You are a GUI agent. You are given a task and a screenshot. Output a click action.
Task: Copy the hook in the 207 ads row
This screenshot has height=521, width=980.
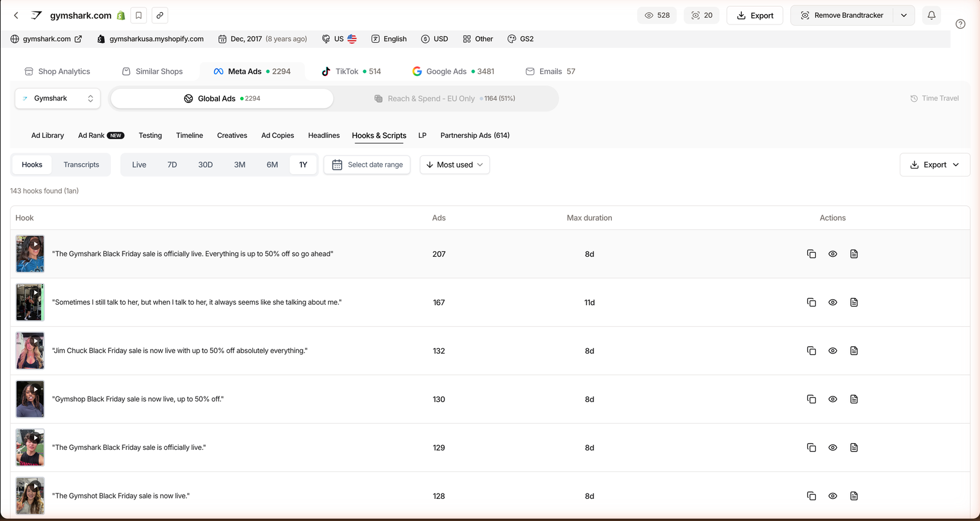click(812, 254)
